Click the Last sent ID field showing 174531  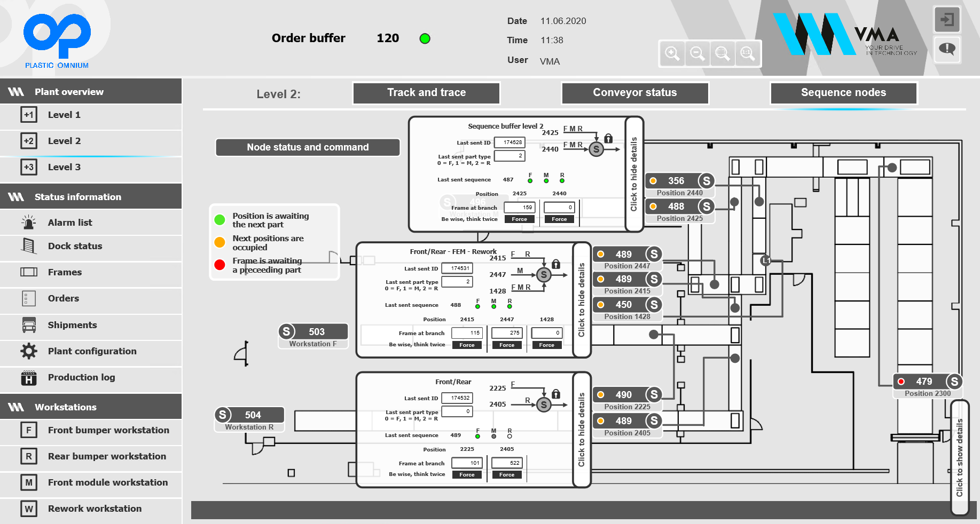click(457, 268)
